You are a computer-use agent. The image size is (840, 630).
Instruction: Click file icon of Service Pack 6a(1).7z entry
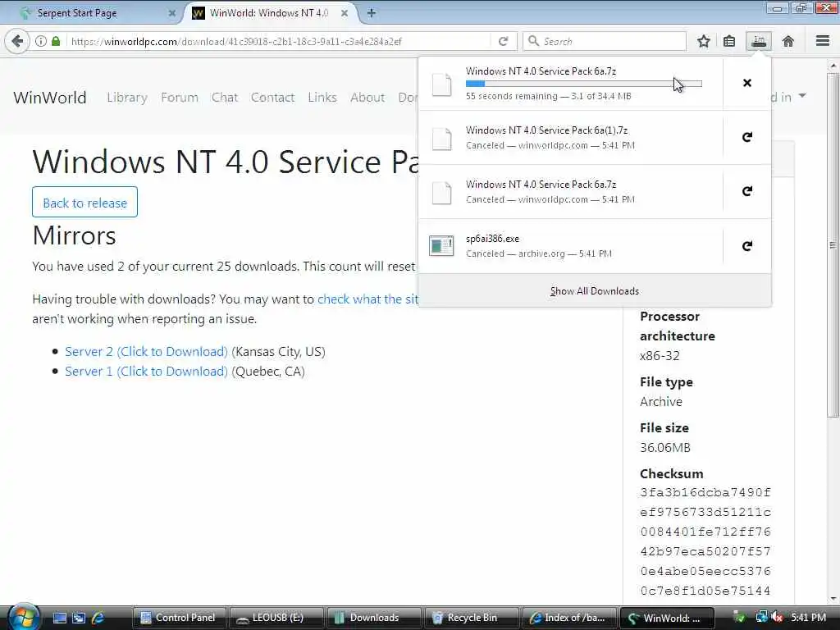pos(441,138)
